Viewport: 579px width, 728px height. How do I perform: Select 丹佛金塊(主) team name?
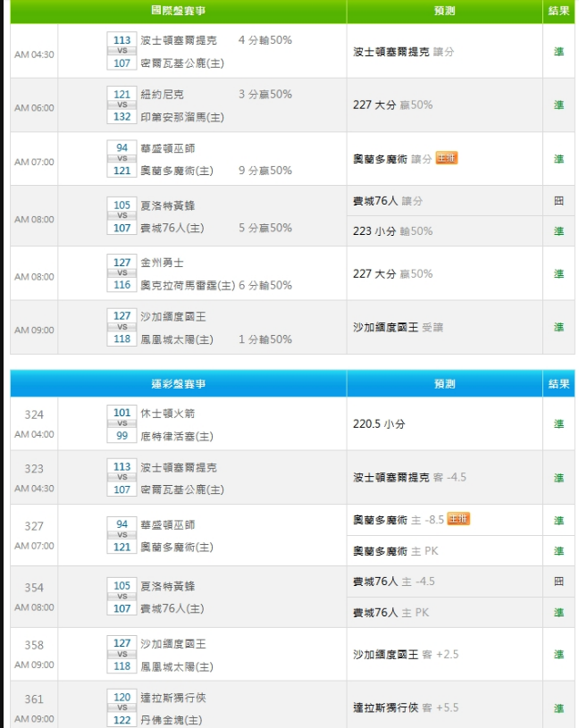(x=172, y=720)
